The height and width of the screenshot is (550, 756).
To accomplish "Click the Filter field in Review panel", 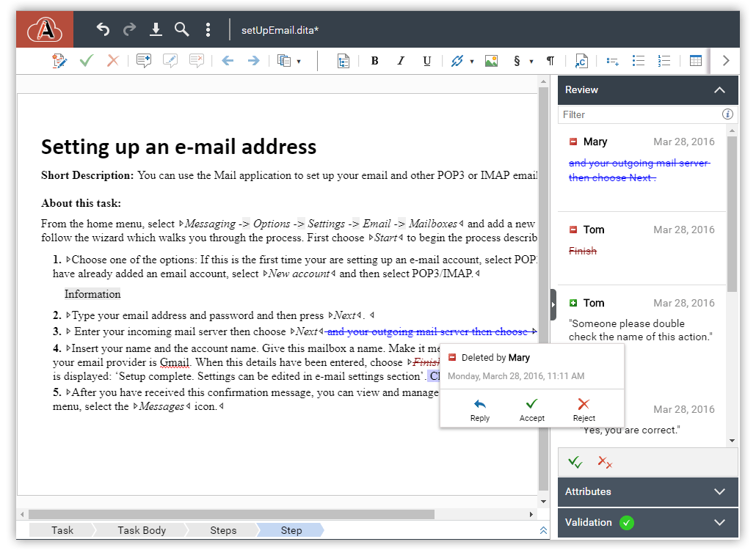I will pyautogui.click(x=639, y=114).
